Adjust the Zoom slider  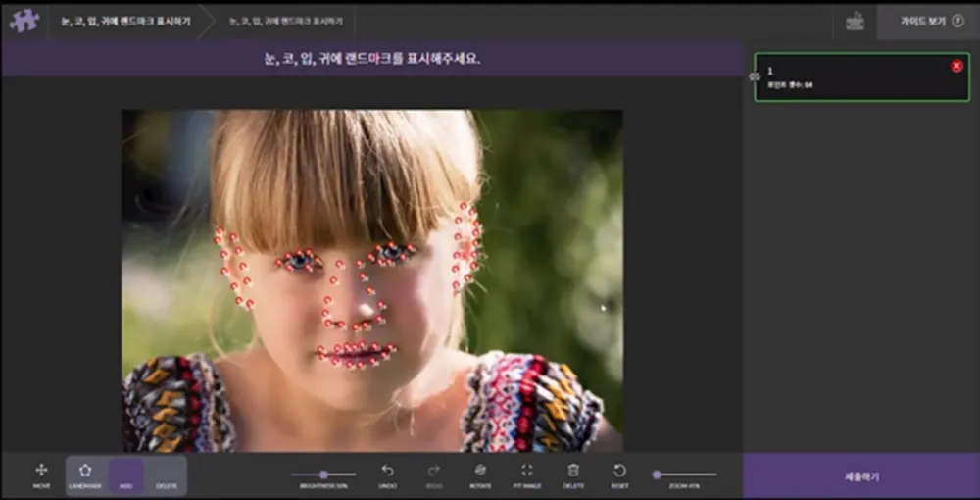coord(684,475)
